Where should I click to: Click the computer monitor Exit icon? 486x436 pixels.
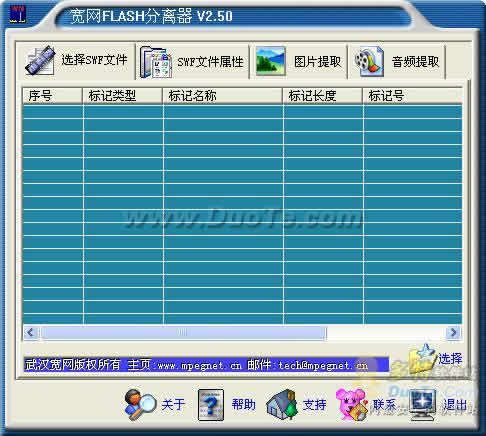click(422, 405)
